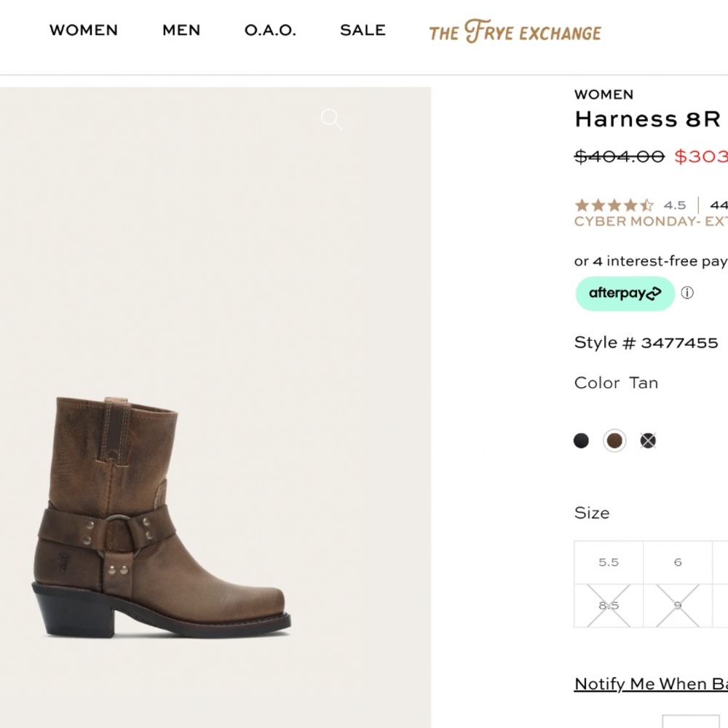
Task: Select the black color swatch
Action: (581, 440)
